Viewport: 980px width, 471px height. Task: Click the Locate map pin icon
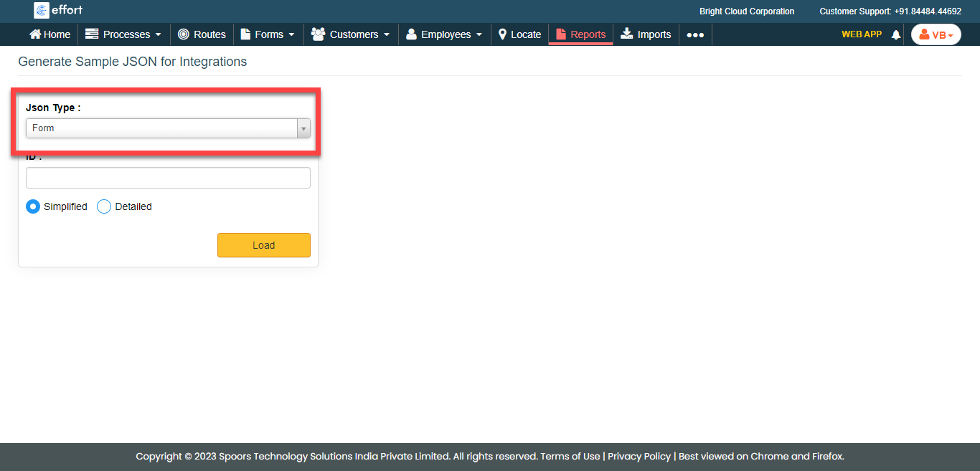(x=503, y=34)
